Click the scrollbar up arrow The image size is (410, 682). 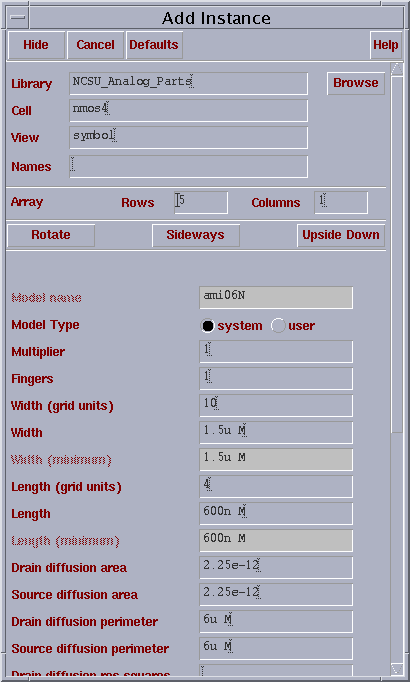click(397, 69)
